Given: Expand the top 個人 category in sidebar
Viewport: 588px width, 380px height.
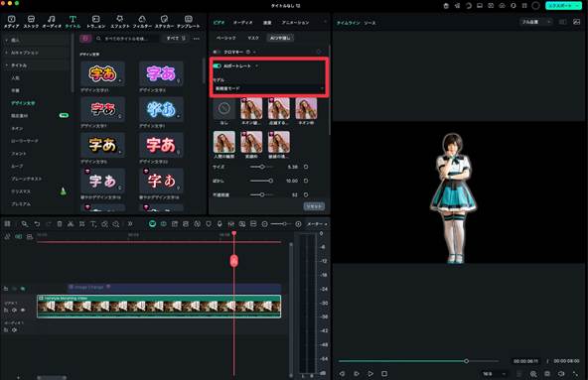Looking at the screenshot, I should [x=6, y=40].
